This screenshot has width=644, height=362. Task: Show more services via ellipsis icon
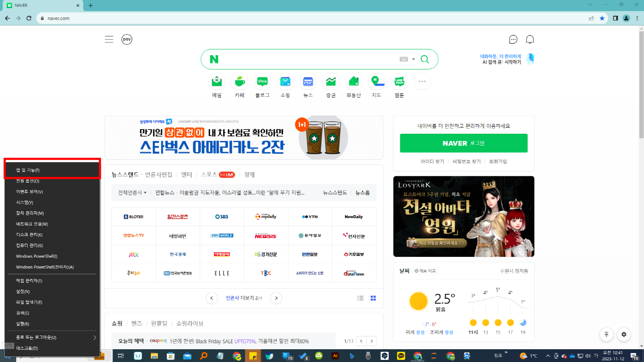click(x=422, y=81)
